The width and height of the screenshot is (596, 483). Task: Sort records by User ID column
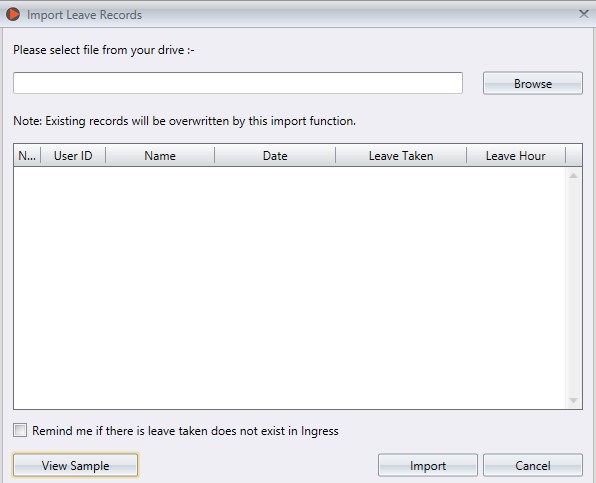[73, 155]
